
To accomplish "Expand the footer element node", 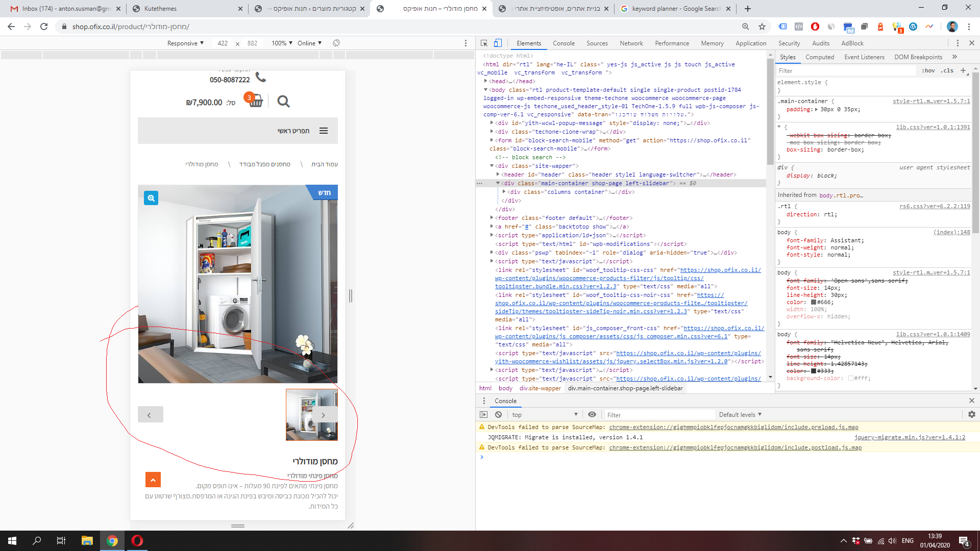I will pyautogui.click(x=492, y=218).
